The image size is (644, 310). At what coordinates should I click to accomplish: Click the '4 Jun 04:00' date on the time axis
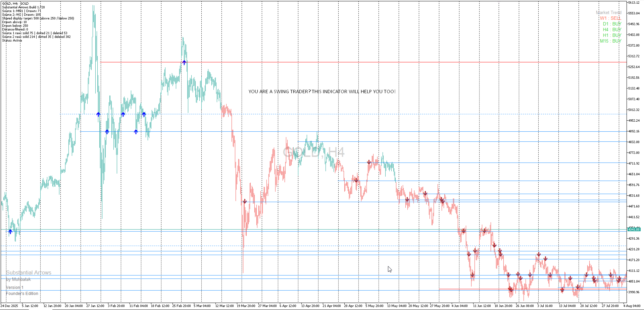click(x=459, y=306)
